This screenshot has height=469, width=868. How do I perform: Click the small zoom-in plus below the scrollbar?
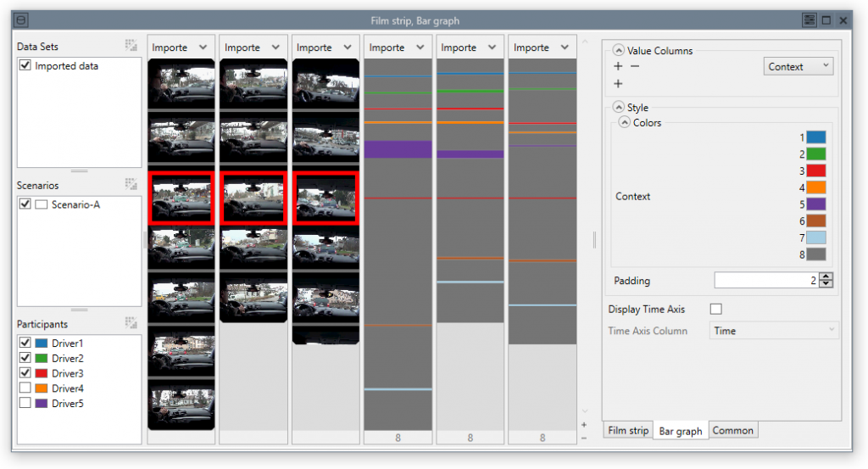click(x=583, y=424)
